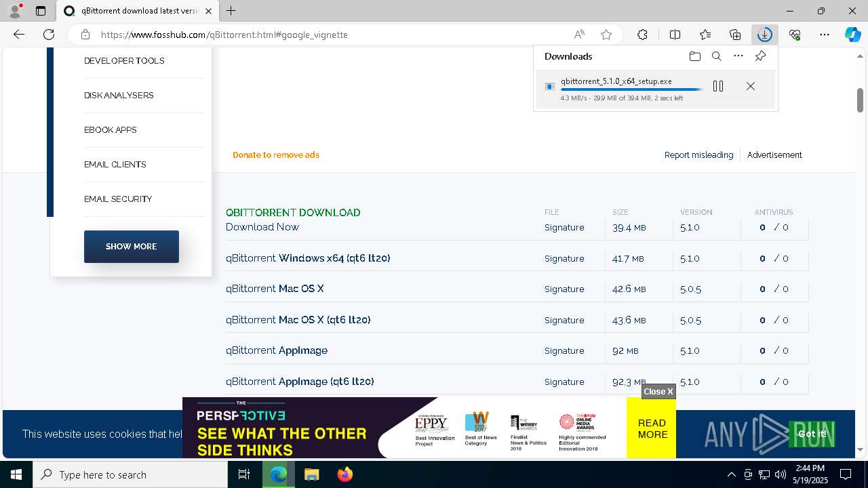This screenshot has width=868, height=488.
Task: Search downloads in the Downloads panel
Action: 716,56
